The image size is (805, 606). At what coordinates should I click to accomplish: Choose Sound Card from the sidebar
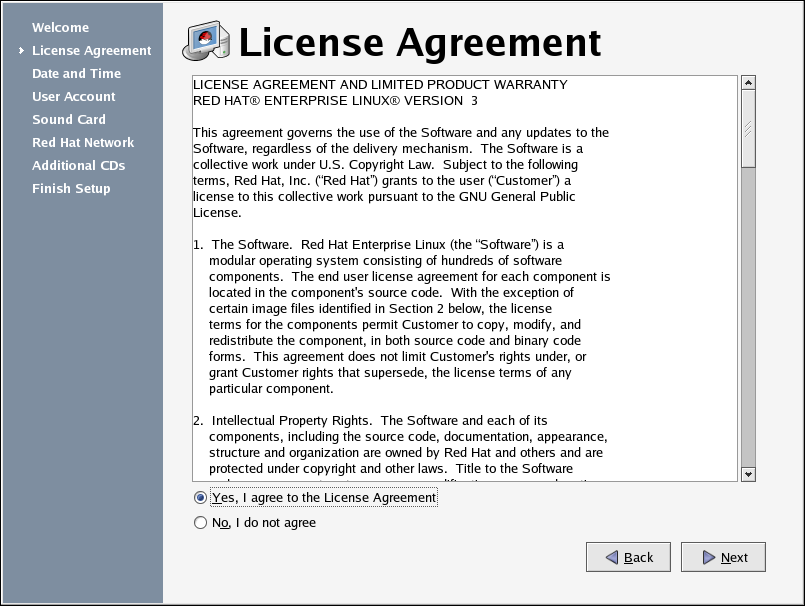tap(68, 120)
